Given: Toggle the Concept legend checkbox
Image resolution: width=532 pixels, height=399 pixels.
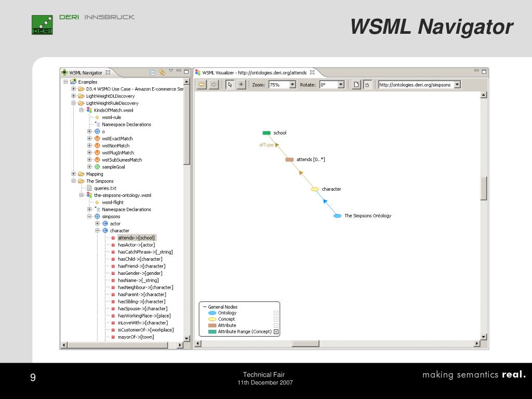Looking at the screenshot, I should (x=276, y=320).
